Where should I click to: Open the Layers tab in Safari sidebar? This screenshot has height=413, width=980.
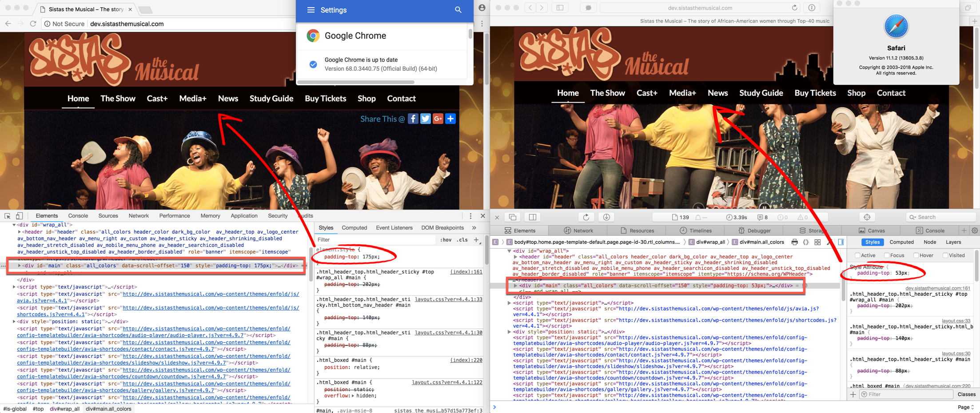[x=953, y=242]
